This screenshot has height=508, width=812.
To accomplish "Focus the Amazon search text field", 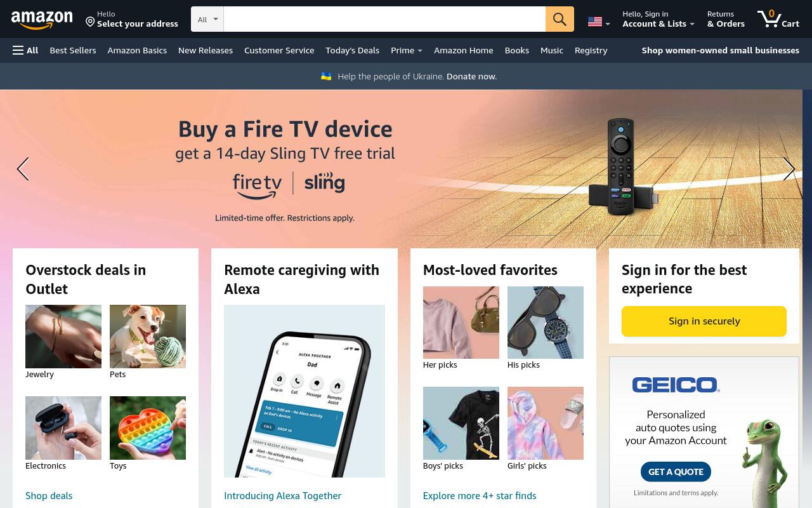I will coord(384,19).
